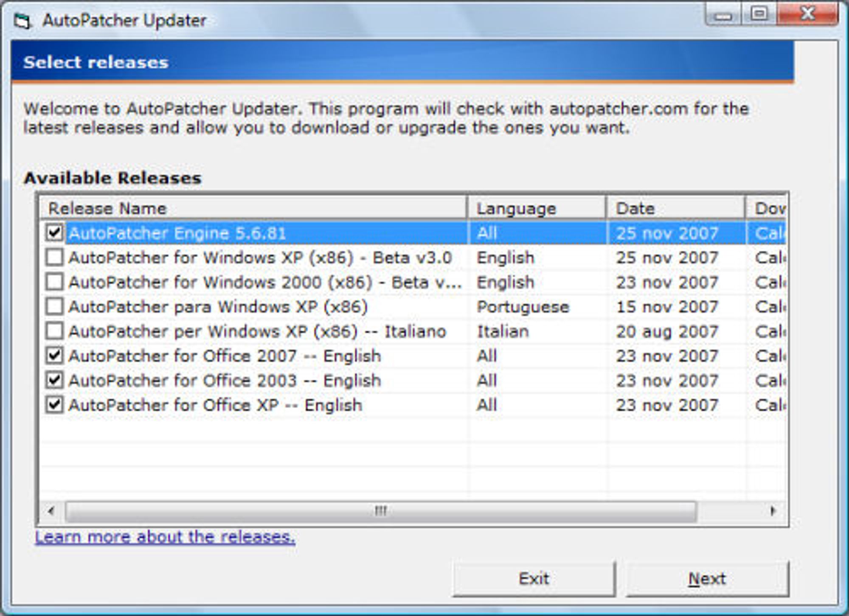Click '15 nov 2007' date cell
Viewport: 849px width, 616px height.
click(667, 307)
